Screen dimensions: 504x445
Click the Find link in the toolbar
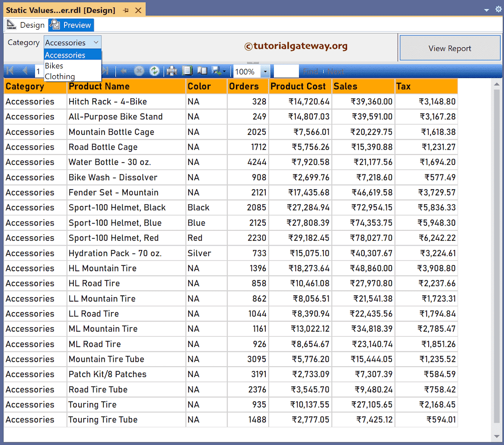[311, 70]
